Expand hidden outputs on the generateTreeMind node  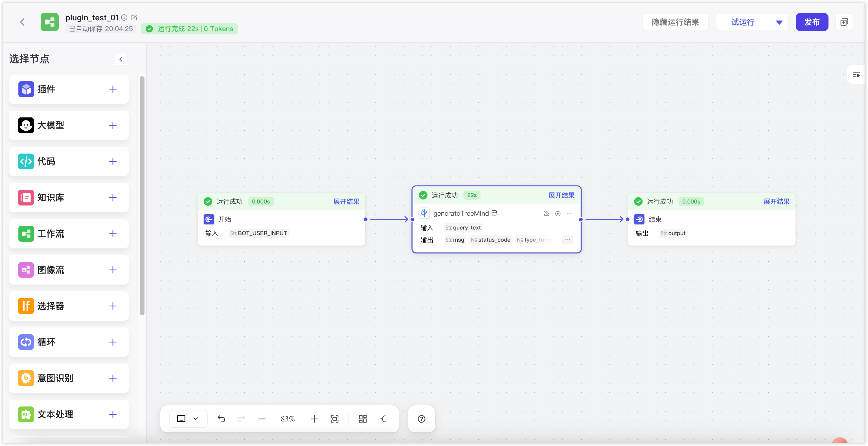click(x=567, y=240)
